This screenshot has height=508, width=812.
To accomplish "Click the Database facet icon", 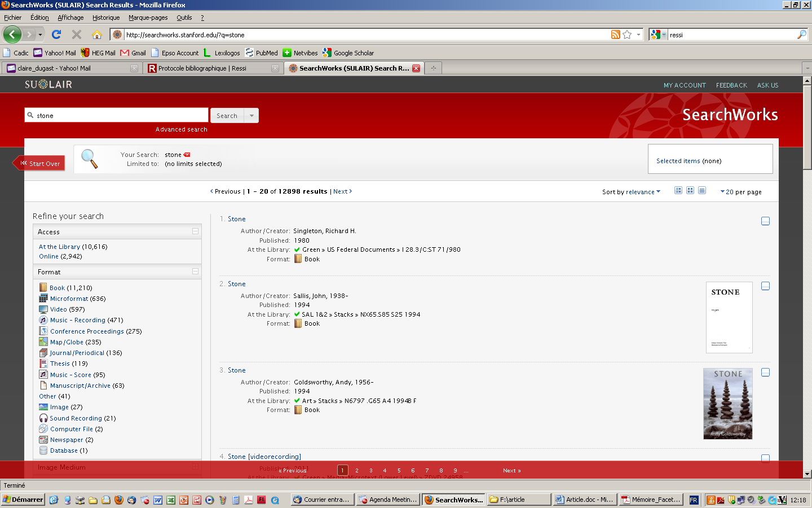I will [x=43, y=450].
